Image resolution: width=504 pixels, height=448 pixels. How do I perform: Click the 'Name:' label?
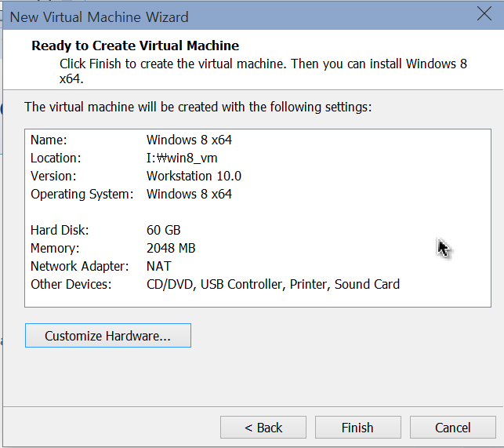point(49,140)
